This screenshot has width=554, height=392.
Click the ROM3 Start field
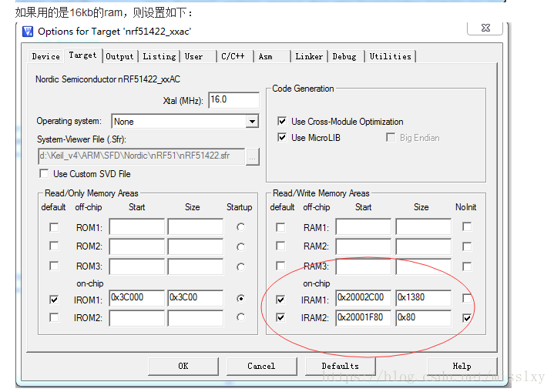tap(136, 266)
